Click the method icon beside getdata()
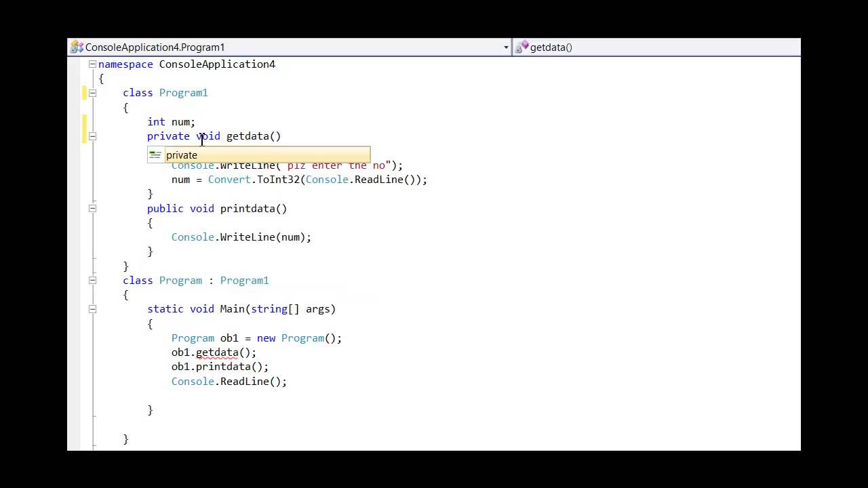 [521, 47]
